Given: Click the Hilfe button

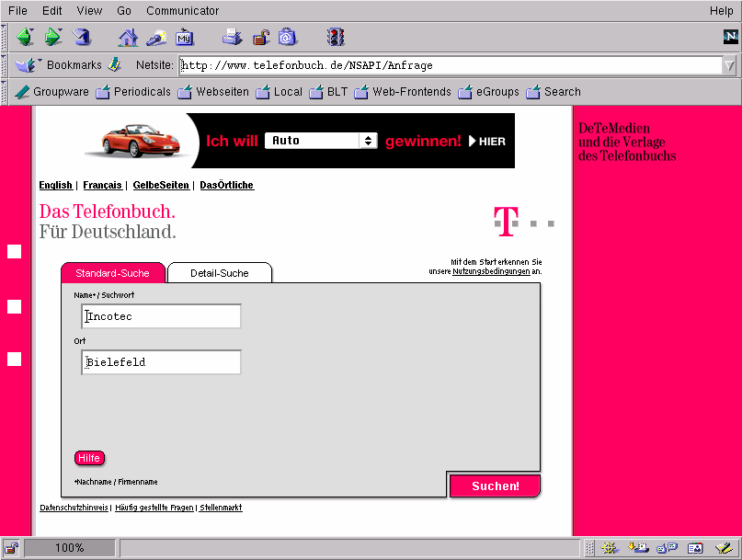Looking at the screenshot, I should [x=89, y=458].
